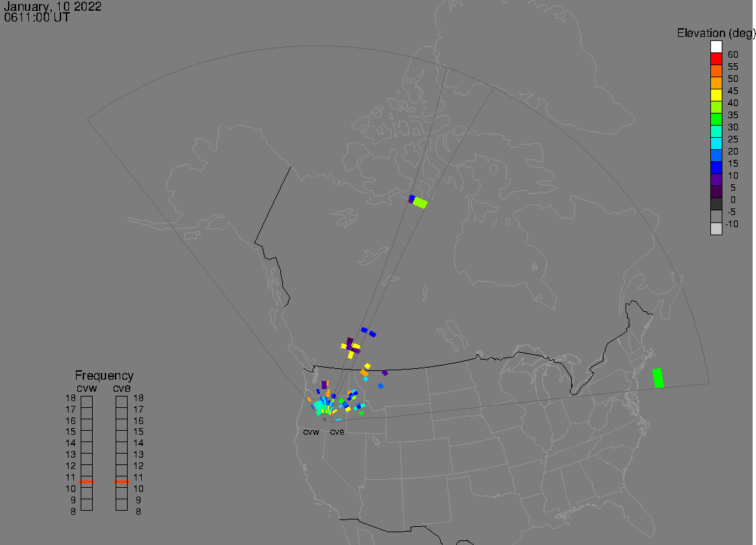Click the "8" label beside the cve bar

138,511
